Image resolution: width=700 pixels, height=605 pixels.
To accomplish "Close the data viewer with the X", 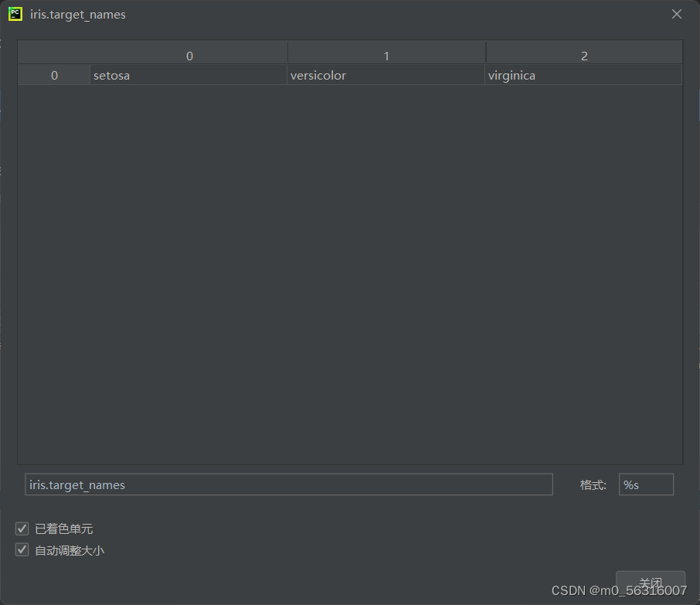I will pyautogui.click(x=676, y=13).
